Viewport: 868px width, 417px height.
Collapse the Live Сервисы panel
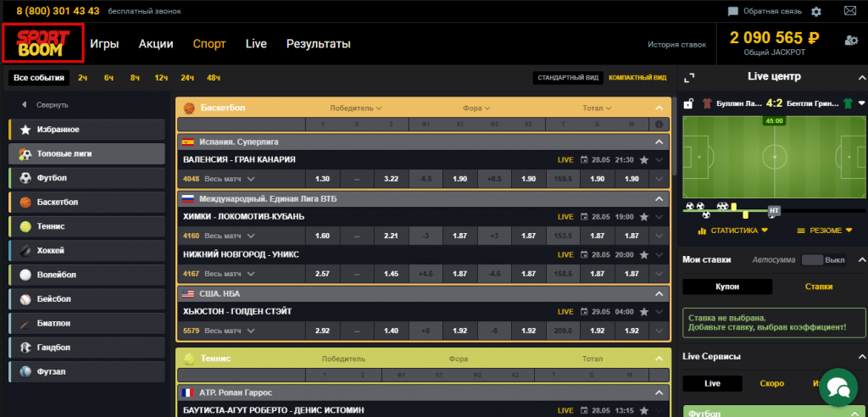coord(861,357)
